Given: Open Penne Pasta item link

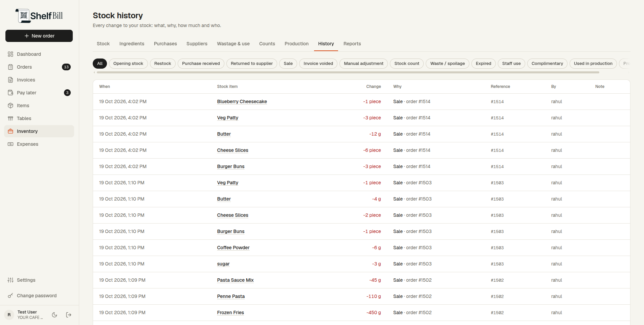Looking at the screenshot, I should (231, 296).
